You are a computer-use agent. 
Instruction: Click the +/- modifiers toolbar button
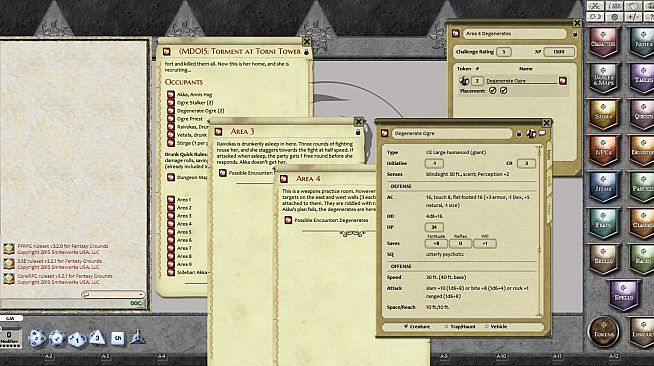point(633,17)
